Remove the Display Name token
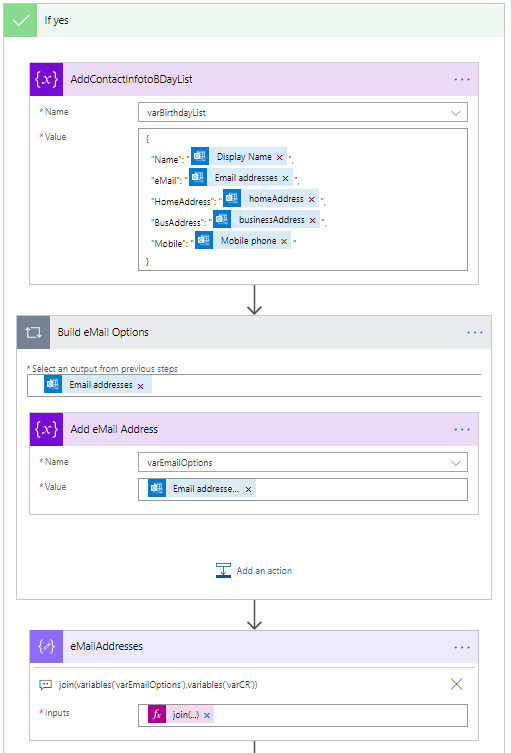Screen dimensions: 511x753 point(280,158)
